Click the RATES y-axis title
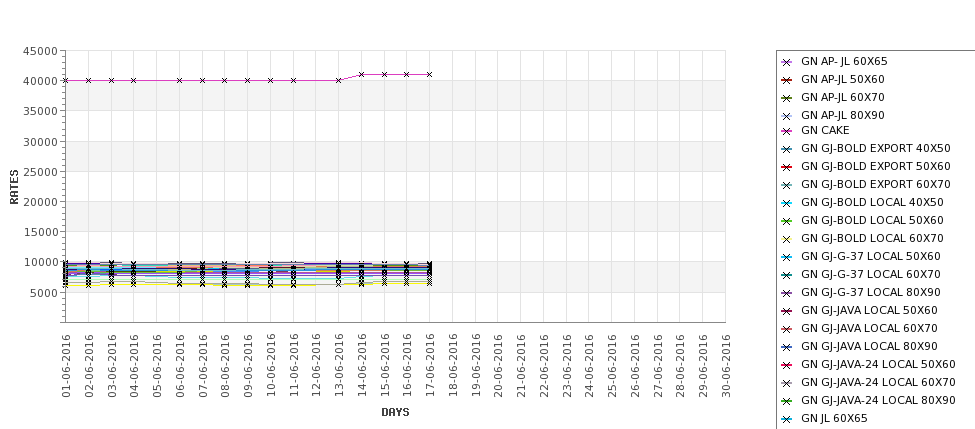 (x=14, y=186)
